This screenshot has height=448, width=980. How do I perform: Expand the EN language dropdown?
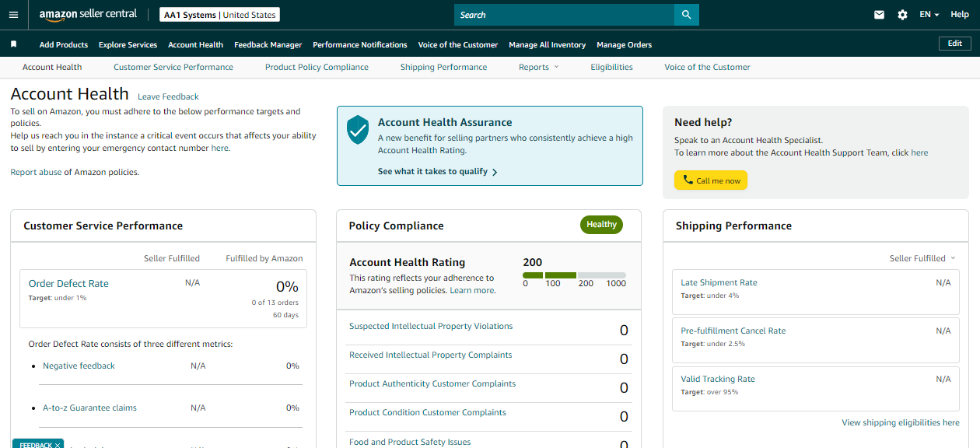click(929, 15)
